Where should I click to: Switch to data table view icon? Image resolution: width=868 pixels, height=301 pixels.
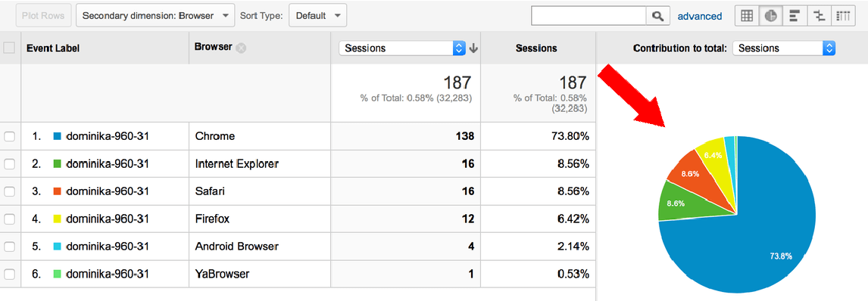pyautogui.click(x=746, y=16)
